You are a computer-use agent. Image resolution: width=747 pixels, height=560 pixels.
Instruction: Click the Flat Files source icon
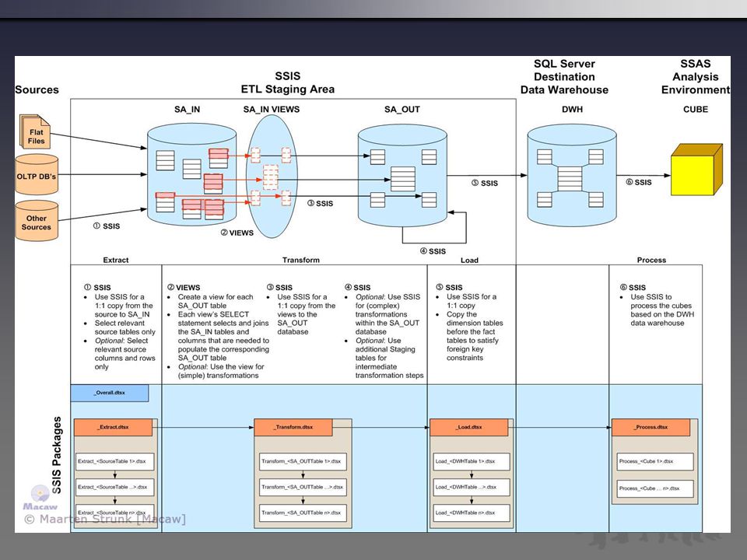coord(35,132)
